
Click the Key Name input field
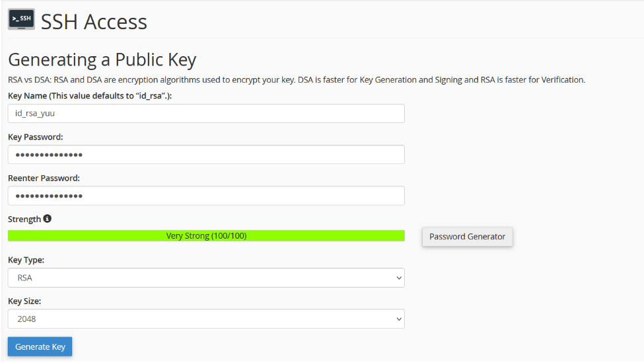pyautogui.click(x=206, y=114)
